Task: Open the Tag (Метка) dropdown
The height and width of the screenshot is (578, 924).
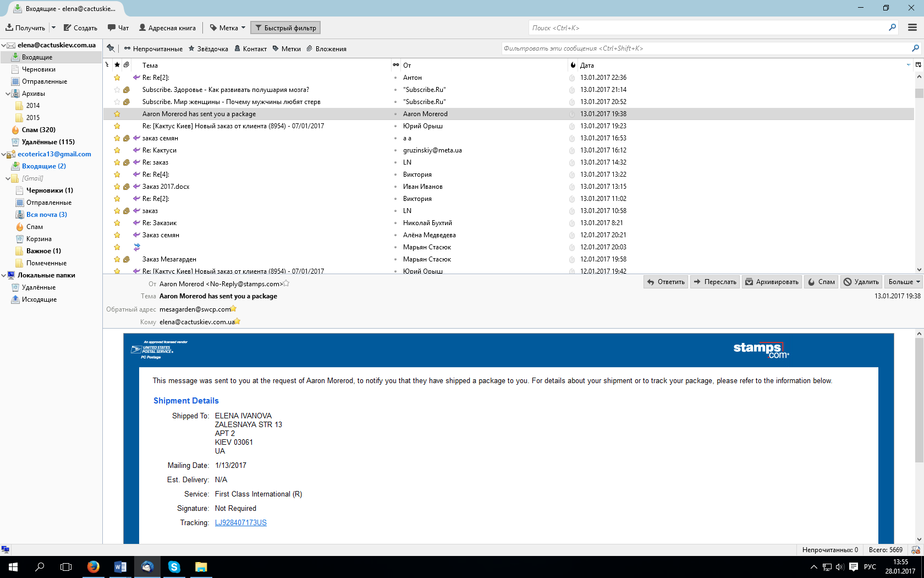Action: 228,28
